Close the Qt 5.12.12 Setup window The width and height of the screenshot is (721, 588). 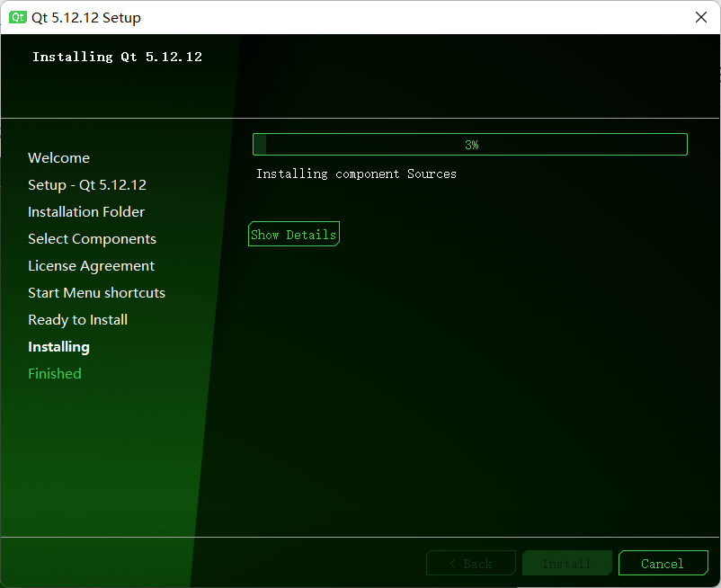700,17
